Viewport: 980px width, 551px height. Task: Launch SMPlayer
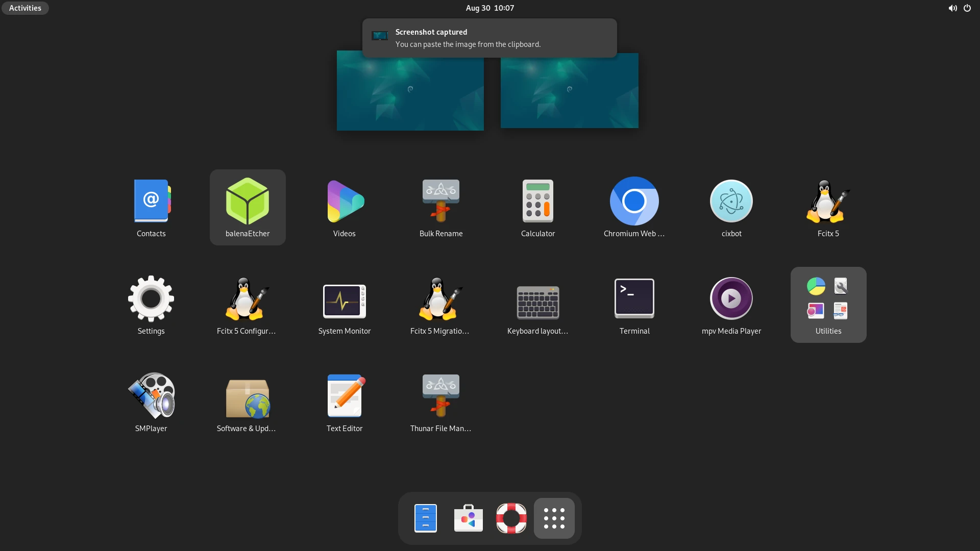click(151, 402)
